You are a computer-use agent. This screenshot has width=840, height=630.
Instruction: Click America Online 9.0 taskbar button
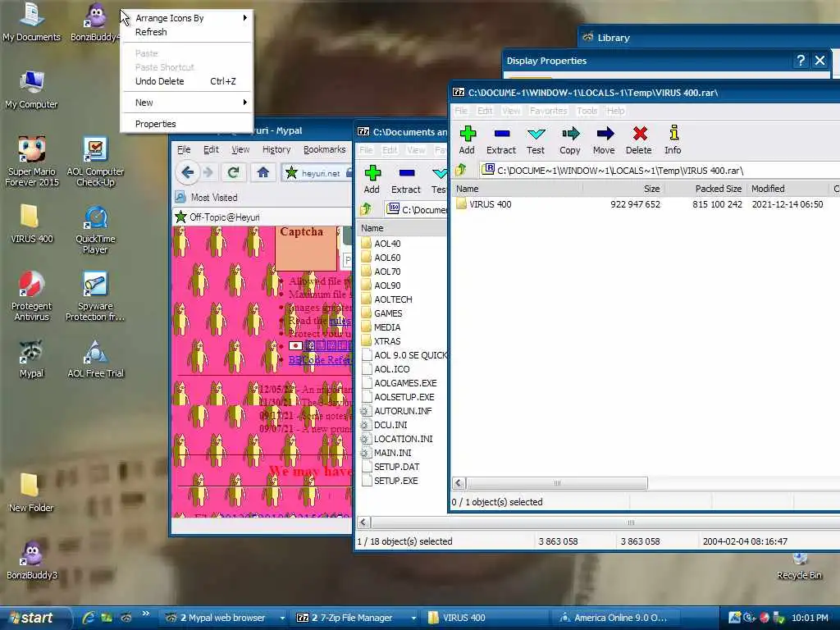pos(614,618)
